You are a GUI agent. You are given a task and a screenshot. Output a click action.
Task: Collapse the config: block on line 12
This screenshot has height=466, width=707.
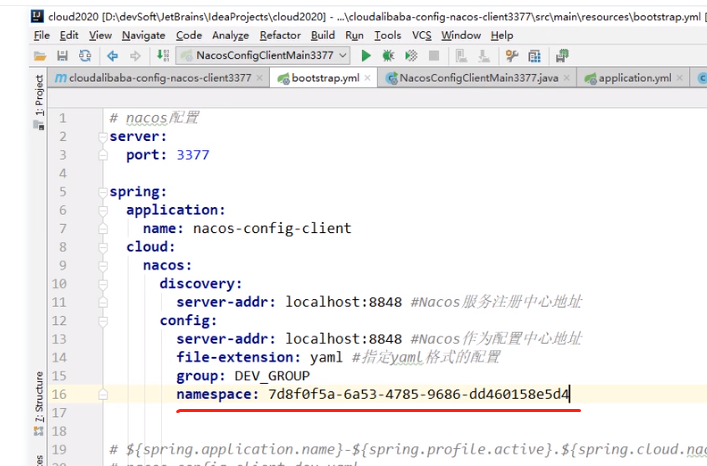(103, 321)
